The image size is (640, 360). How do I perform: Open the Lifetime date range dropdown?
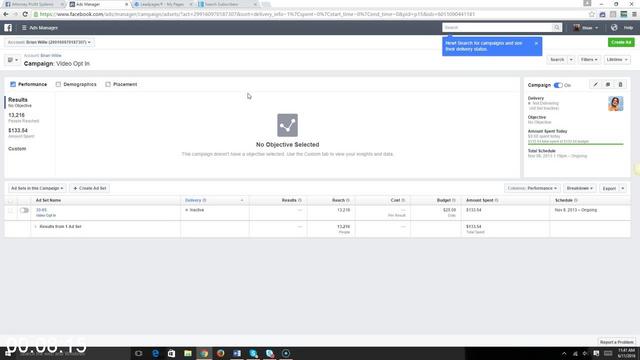pyautogui.click(x=617, y=60)
